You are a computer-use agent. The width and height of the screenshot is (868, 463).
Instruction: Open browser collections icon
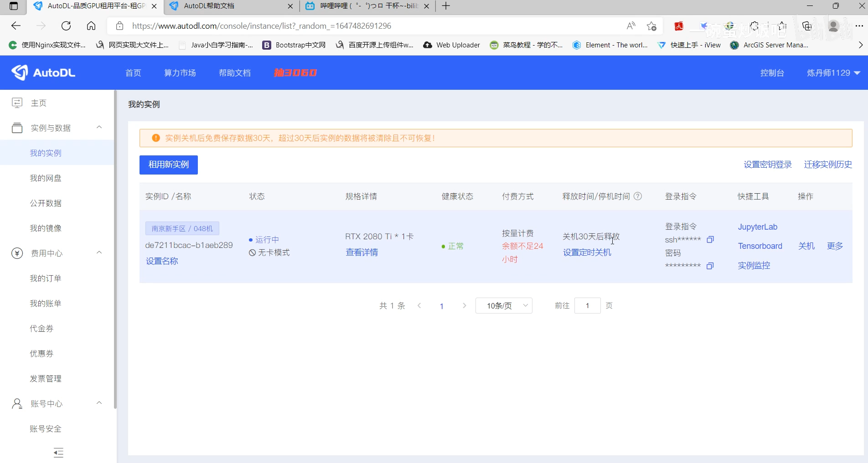[x=807, y=26]
